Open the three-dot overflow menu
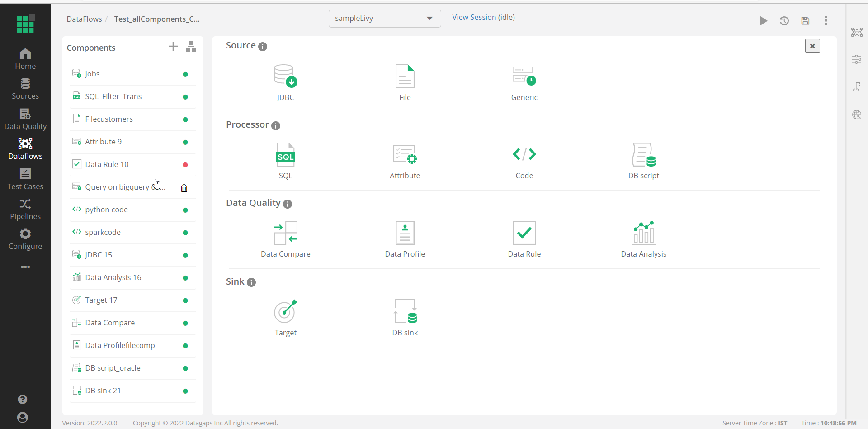868x429 pixels. pyautogui.click(x=826, y=20)
